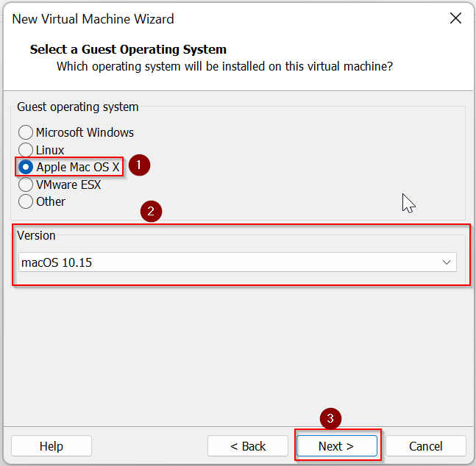Click the macOS 10.15 version text

(57, 262)
